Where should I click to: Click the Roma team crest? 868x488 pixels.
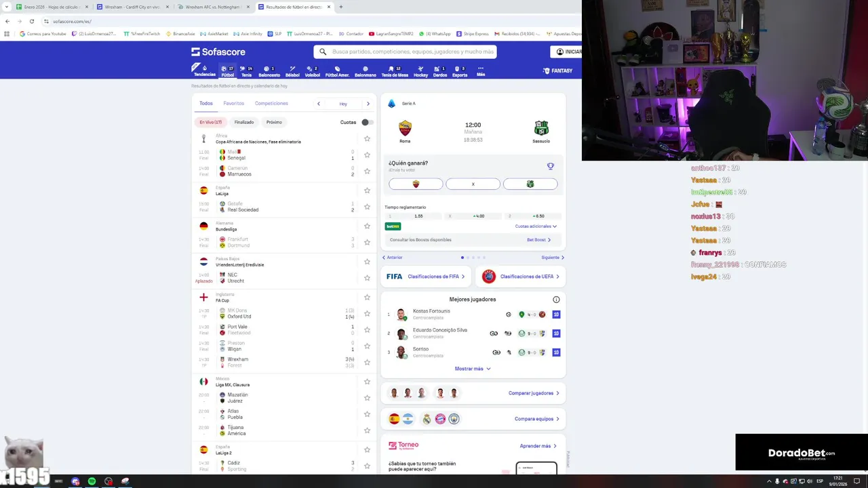pos(405,128)
